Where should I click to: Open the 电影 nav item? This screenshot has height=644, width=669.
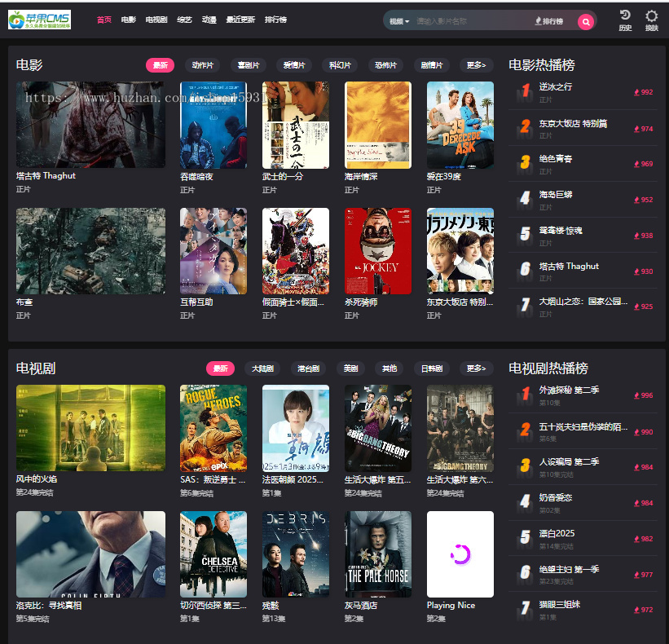[129, 20]
